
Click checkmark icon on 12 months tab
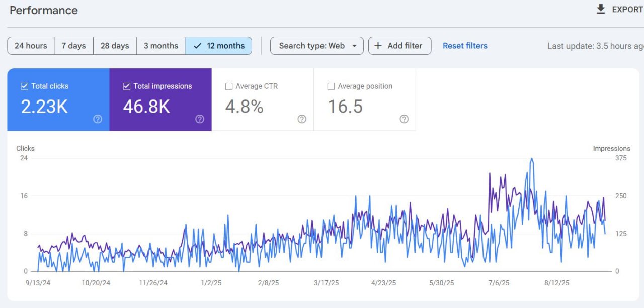[x=198, y=46]
